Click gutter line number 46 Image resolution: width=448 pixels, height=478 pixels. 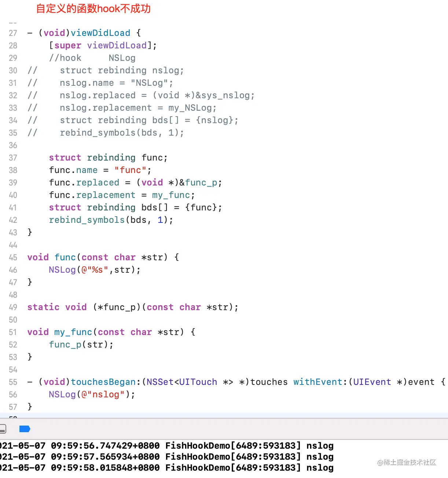[x=13, y=270]
